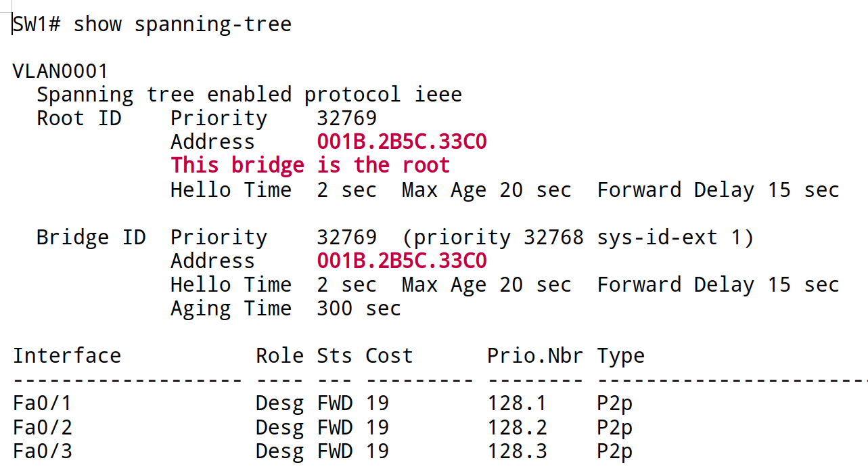The height and width of the screenshot is (469, 868).
Task: Click the 'Aging Time' label
Action: (x=231, y=309)
